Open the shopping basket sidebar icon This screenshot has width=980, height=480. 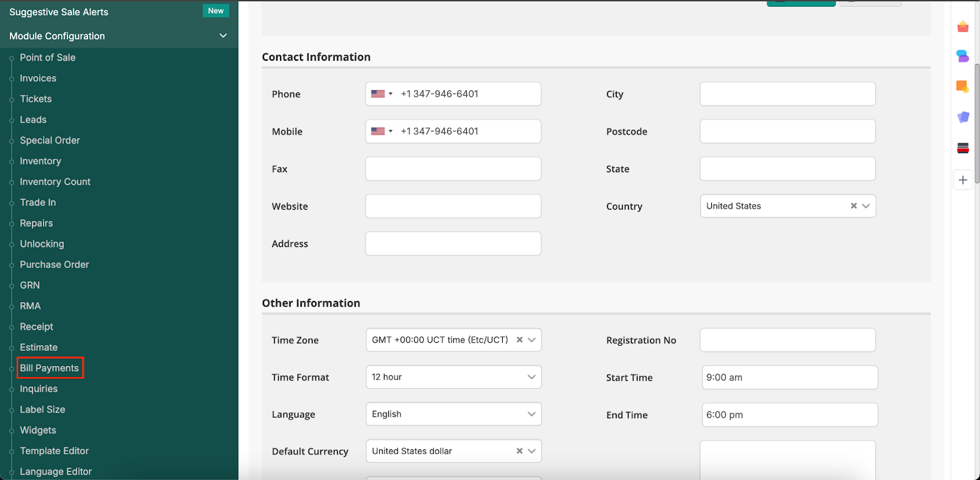pyautogui.click(x=963, y=26)
